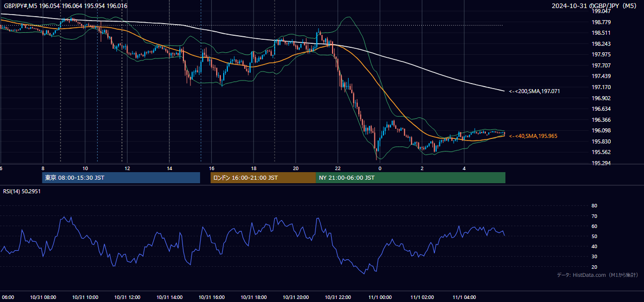Click bottom time label 10/31 18:00
The width and height of the screenshot is (644, 302).
[x=253, y=297]
